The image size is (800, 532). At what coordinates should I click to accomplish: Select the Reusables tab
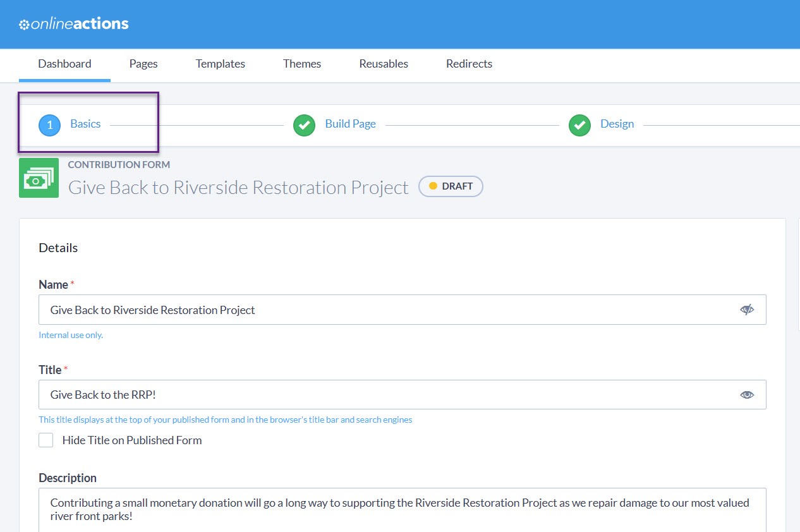(x=384, y=64)
